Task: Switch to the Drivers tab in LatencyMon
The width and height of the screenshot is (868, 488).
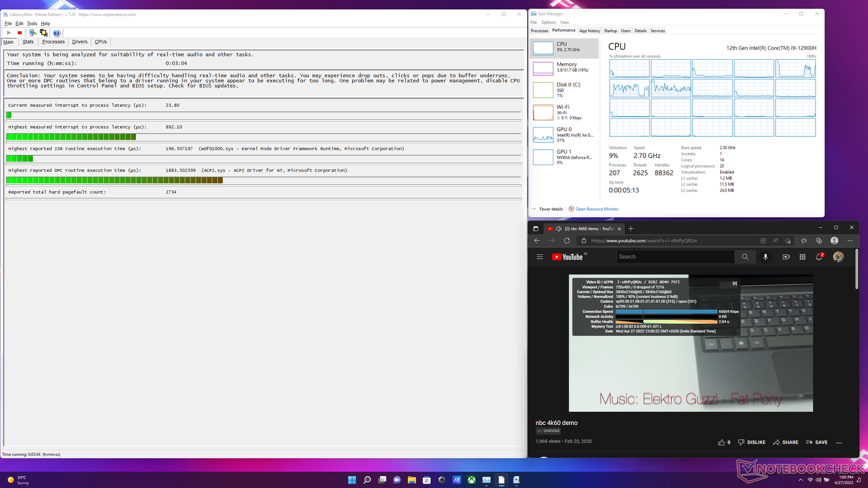Action: click(x=80, y=42)
